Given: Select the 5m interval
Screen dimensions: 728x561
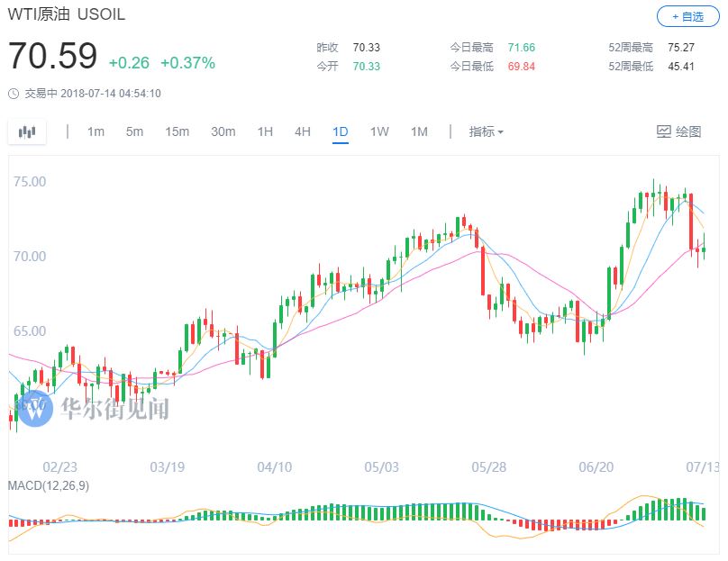Looking at the screenshot, I should [x=134, y=131].
